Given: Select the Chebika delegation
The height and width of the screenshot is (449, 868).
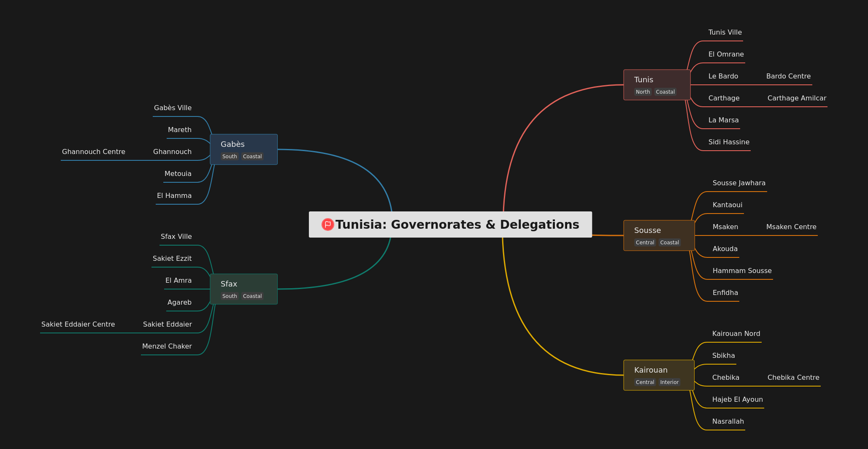Looking at the screenshot, I should click(725, 378).
